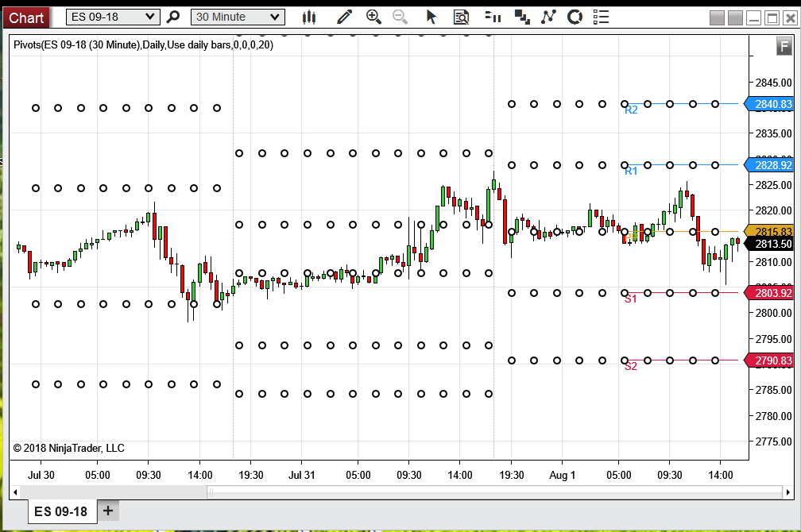Select the pencil drawing tools icon
The image size is (801, 532).
[344, 17]
